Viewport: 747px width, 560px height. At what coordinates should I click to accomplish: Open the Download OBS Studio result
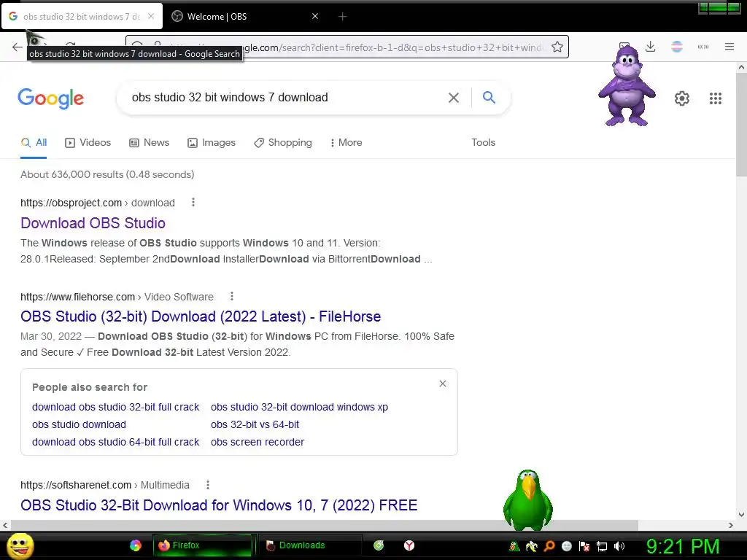(x=93, y=223)
